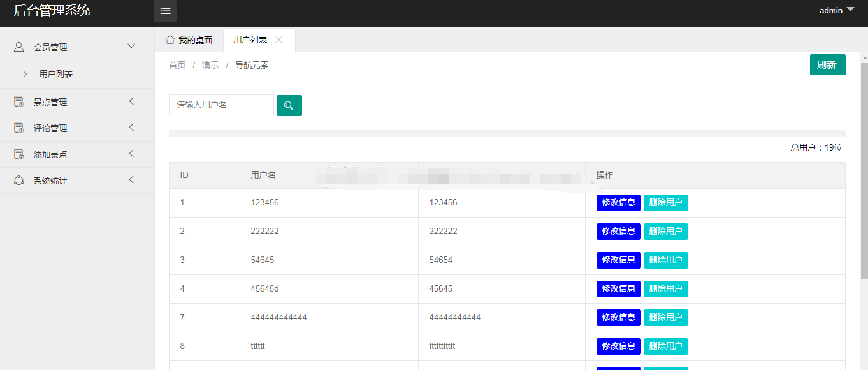Click the vertical scrollbar thumb
The image size is (868, 370).
point(864,171)
